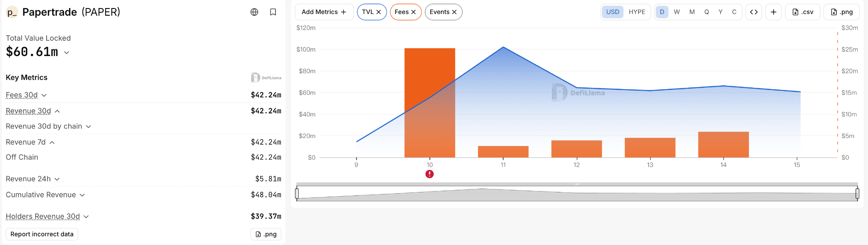Remove the Fees metric chip
The image size is (868, 245).
pyautogui.click(x=413, y=12)
